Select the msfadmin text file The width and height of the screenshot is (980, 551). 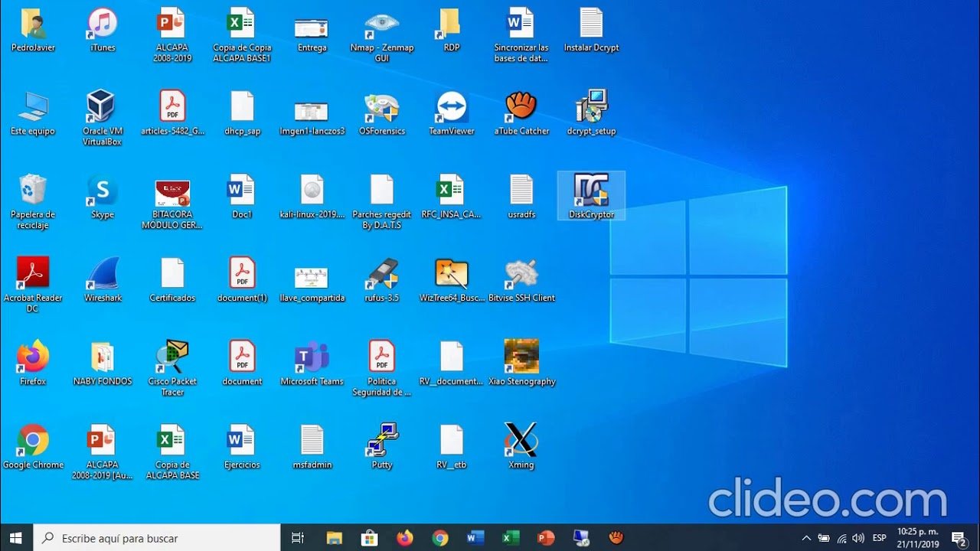coord(312,447)
